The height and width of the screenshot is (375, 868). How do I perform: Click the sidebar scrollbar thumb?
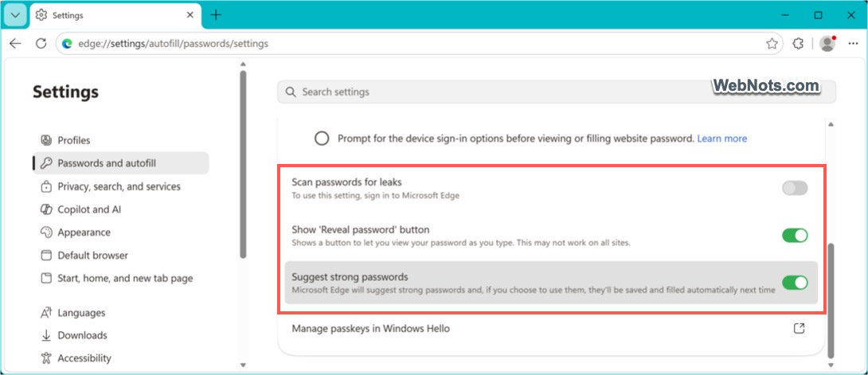coord(243,164)
